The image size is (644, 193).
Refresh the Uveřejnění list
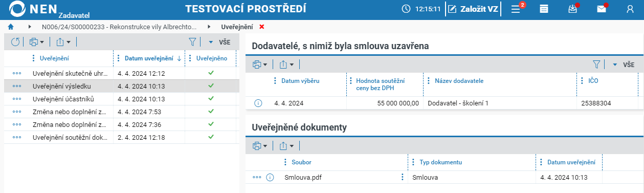pos(15,42)
